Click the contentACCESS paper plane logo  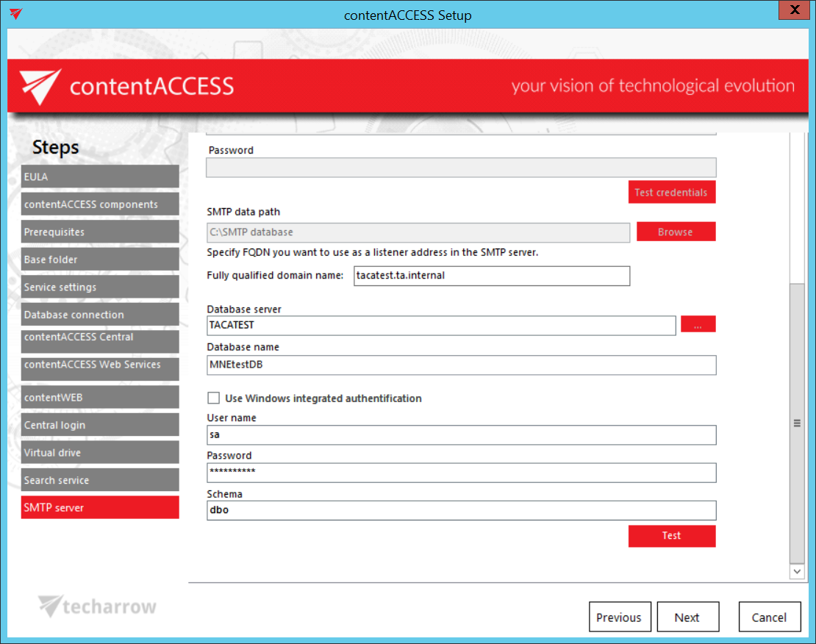(40, 87)
